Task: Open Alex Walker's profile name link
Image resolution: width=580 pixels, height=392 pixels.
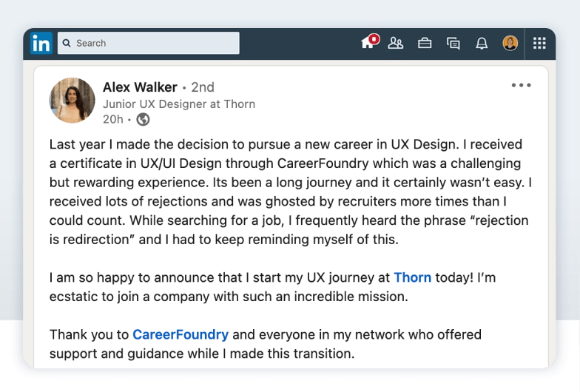Action: [x=141, y=88]
